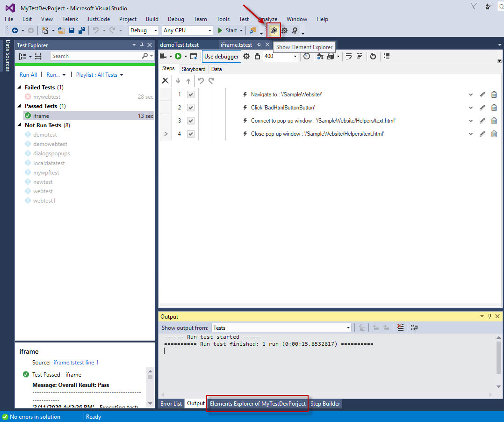
Task: Click the Open File folder icon
Action: point(61,30)
